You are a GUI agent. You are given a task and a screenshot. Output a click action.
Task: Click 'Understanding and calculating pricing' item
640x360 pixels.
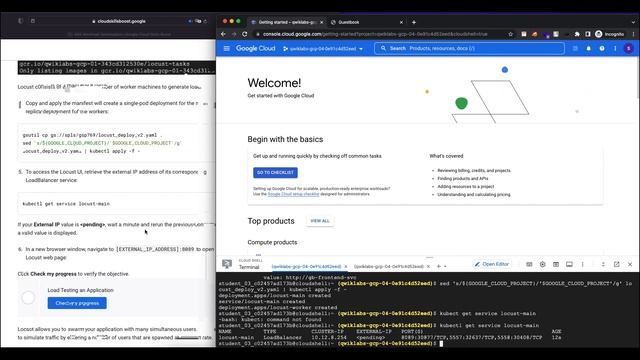pyautogui.click(x=473, y=195)
